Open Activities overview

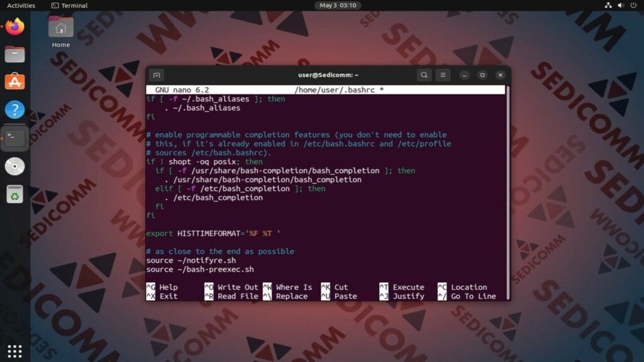tap(21, 5)
